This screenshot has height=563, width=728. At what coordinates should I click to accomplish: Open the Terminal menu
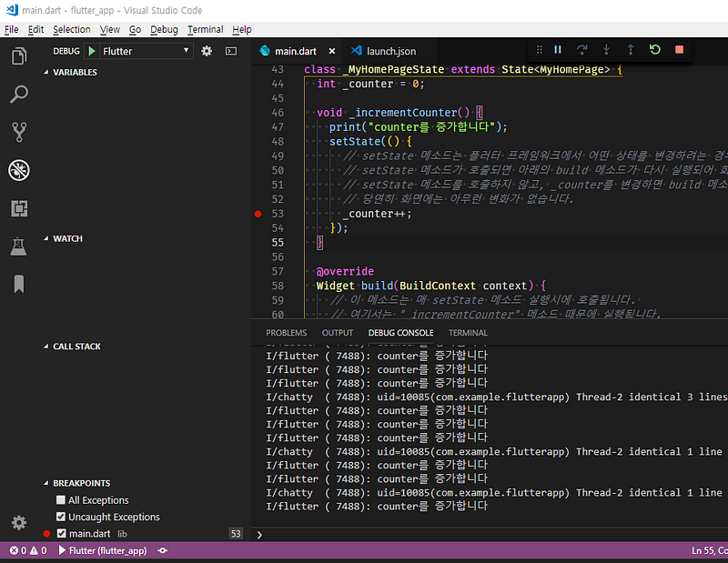point(205,29)
